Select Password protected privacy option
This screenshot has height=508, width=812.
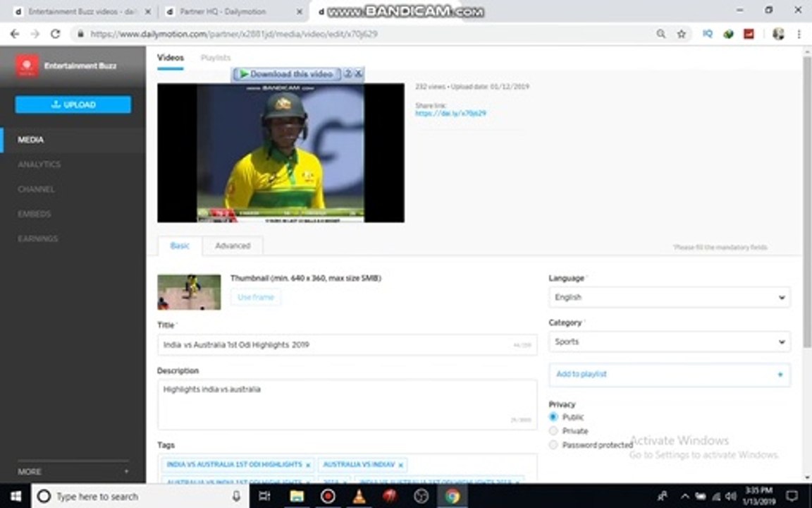553,445
